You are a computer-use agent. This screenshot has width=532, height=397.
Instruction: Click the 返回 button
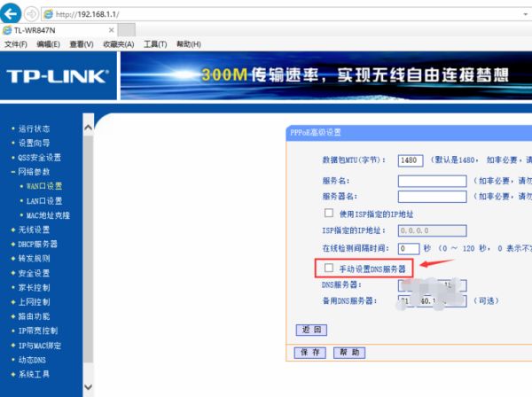click(x=310, y=330)
